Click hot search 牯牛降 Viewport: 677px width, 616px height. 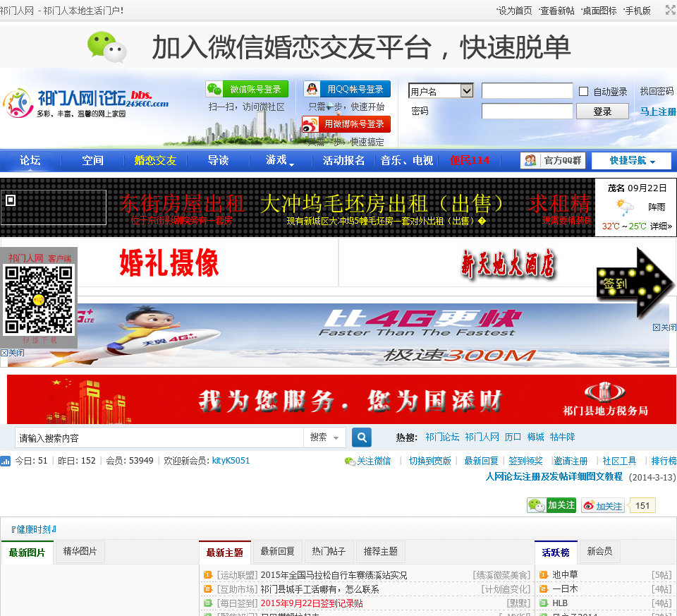click(563, 437)
